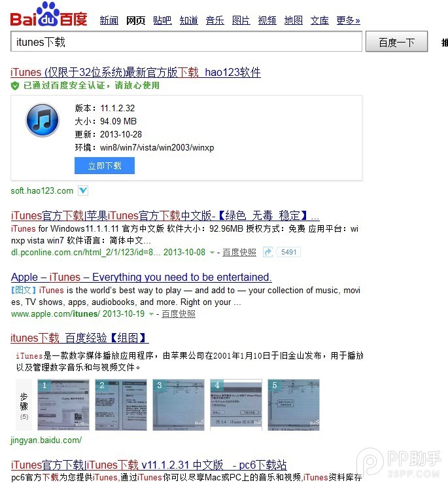Click the 5491 share count
448x483 pixels.
coord(288,252)
